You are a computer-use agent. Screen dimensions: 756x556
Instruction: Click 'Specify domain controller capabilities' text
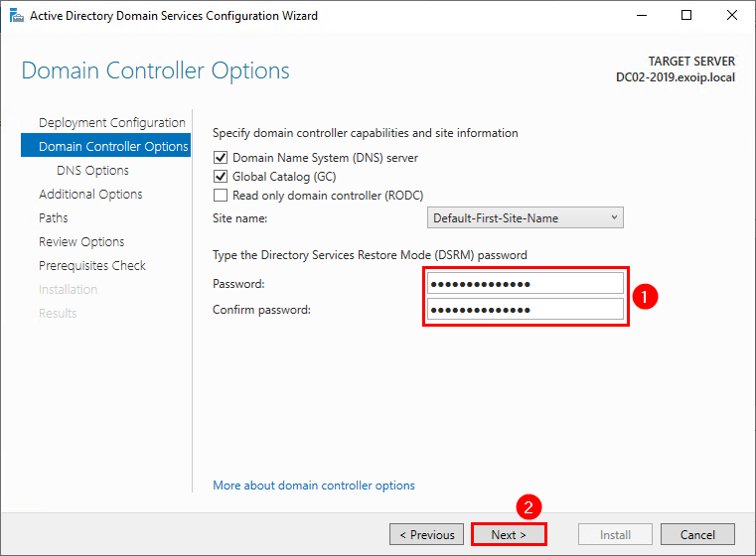[x=365, y=133]
